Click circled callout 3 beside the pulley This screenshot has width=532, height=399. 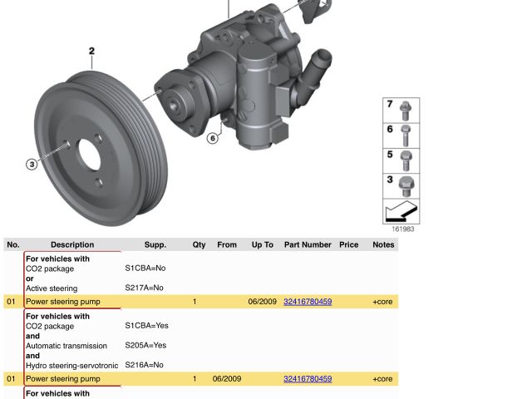[32, 165]
